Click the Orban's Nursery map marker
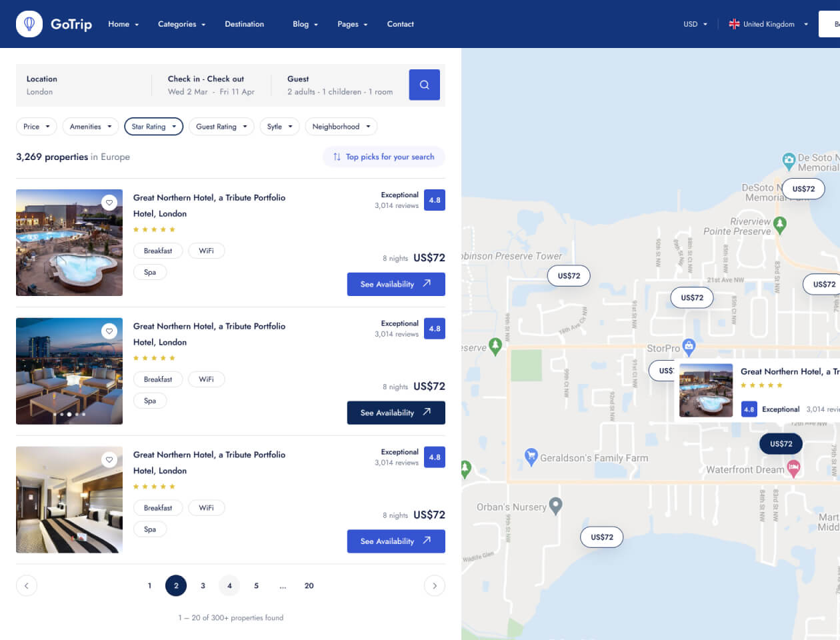The width and height of the screenshot is (840, 640). pos(555,505)
